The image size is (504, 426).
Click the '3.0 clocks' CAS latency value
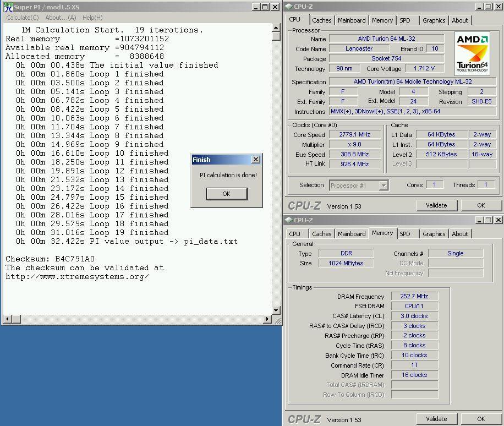pos(414,316)
